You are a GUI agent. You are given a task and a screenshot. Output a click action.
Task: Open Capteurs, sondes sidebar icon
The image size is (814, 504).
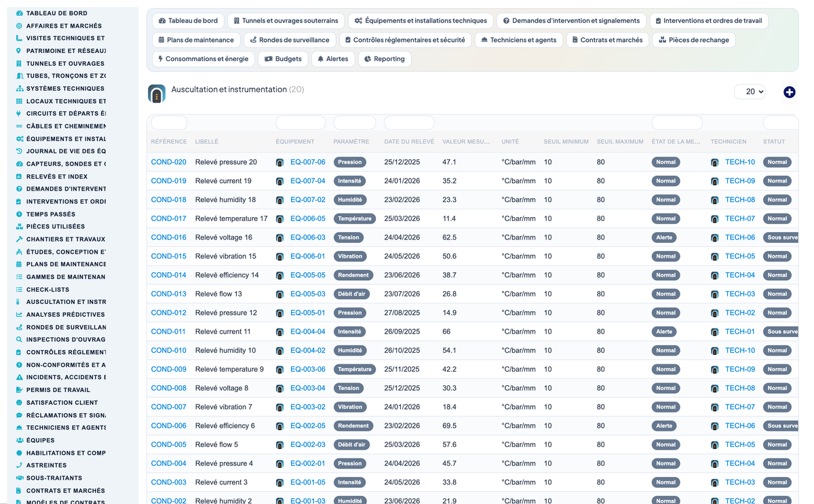(19, 163)
